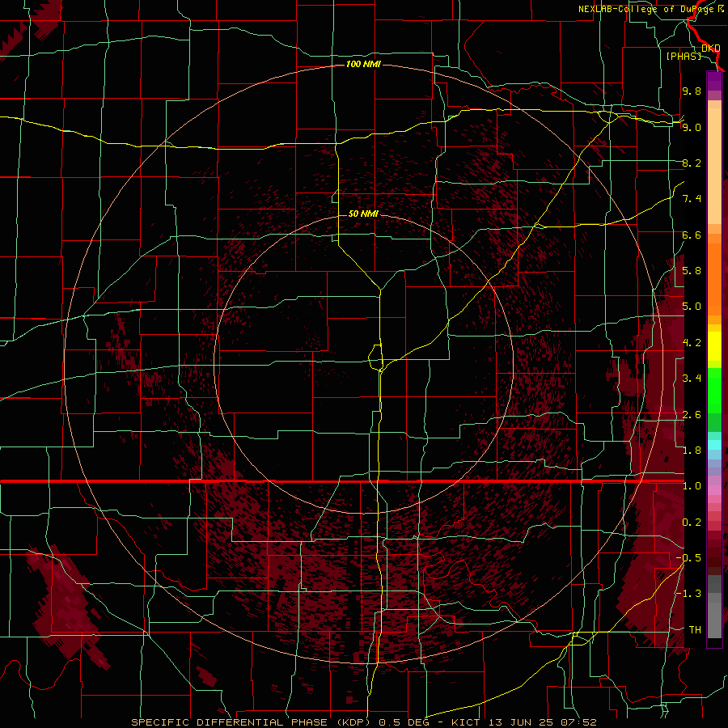Select the 7.4 value on the color scale
The width and height of the screenshot is (728, 728).
click(x=692, y=199)
